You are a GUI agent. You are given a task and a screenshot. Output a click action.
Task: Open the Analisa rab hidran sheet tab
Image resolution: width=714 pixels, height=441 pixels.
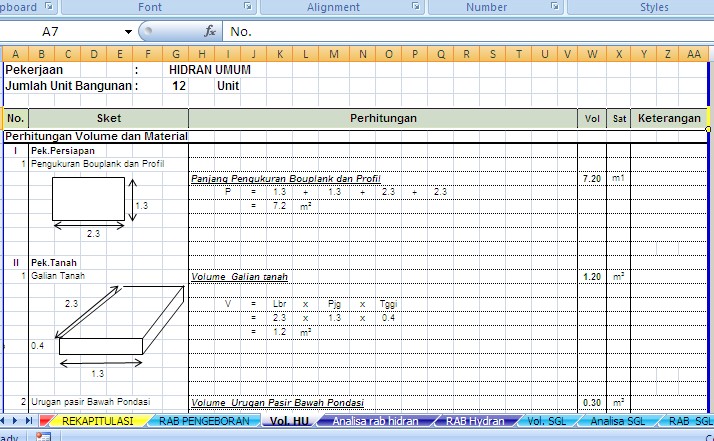coord(375,421)
